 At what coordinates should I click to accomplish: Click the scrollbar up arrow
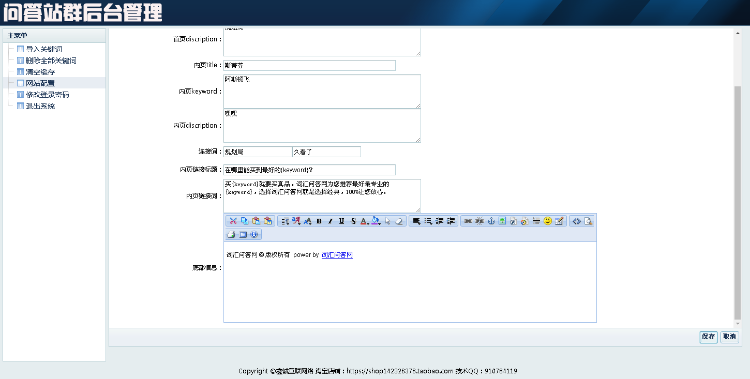point(737,33)
